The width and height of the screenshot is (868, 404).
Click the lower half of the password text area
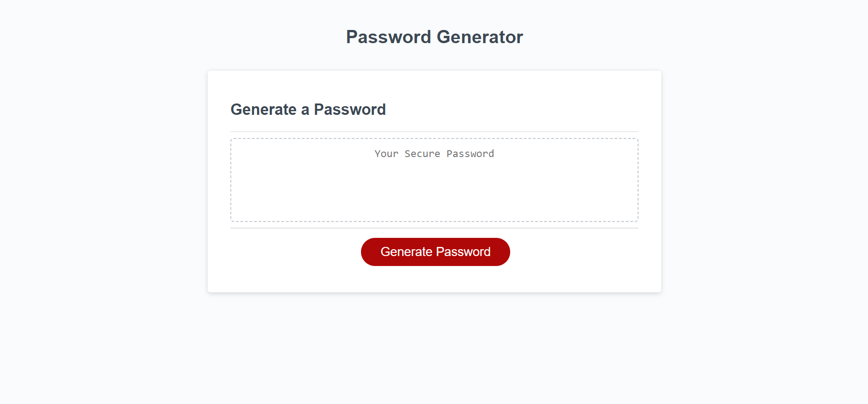[x=434, y=201]
